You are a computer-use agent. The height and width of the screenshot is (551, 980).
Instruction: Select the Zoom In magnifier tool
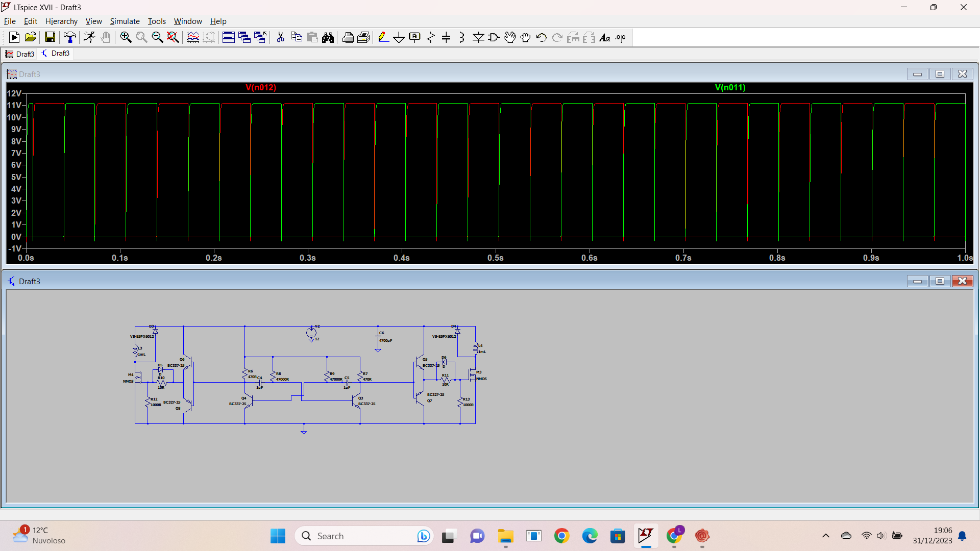point(126,37)
